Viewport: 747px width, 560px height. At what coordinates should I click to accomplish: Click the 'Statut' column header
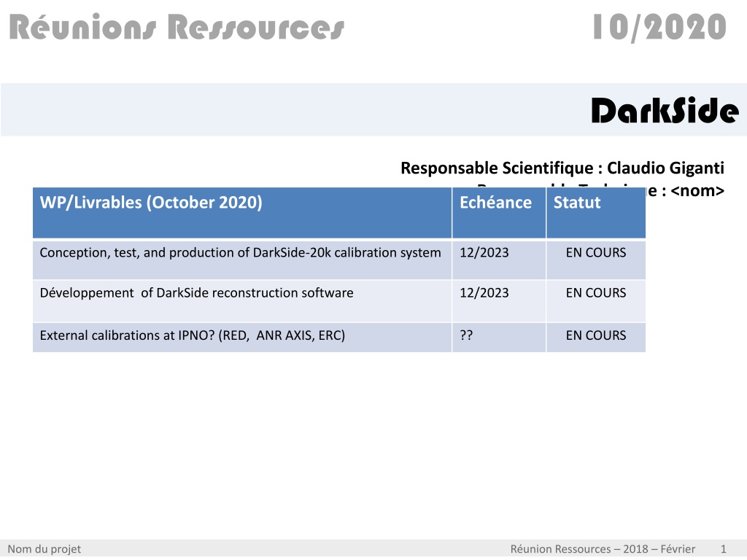(596, 212)
